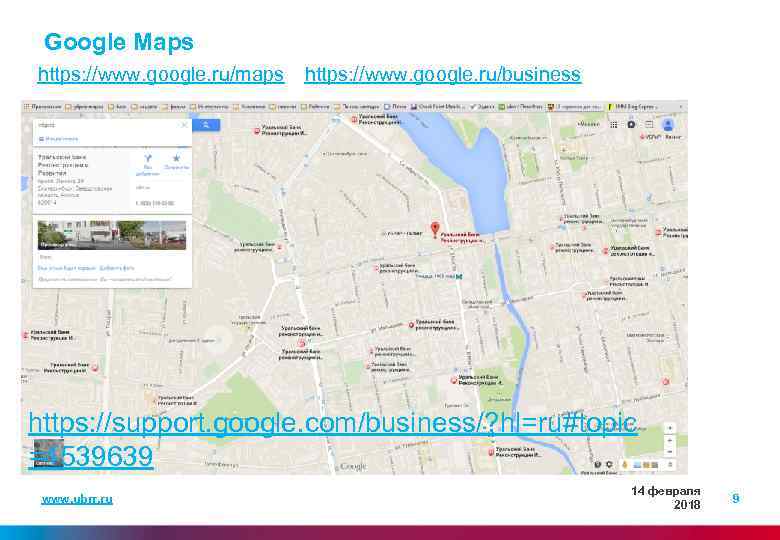Save the place with the star icon
This screenshot has height=540, width=780.
coord(176,158)
